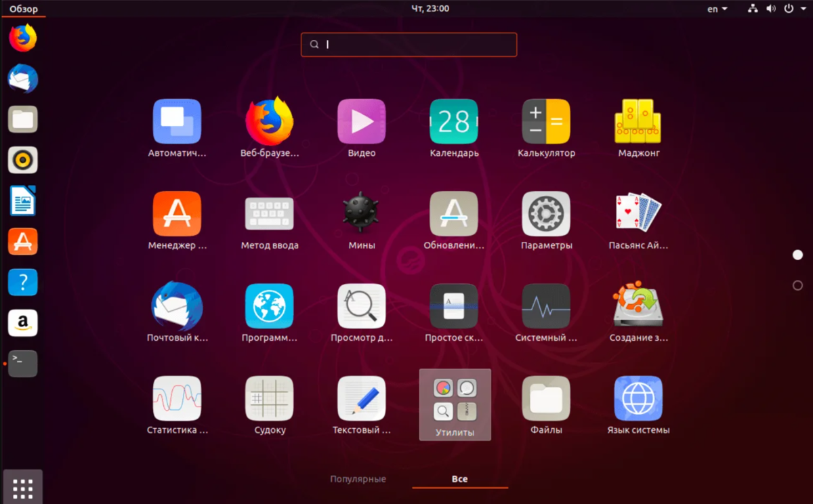813x504 pixels.
Task: Open Ubuntu Software from the dock
Action: [22, 242]
